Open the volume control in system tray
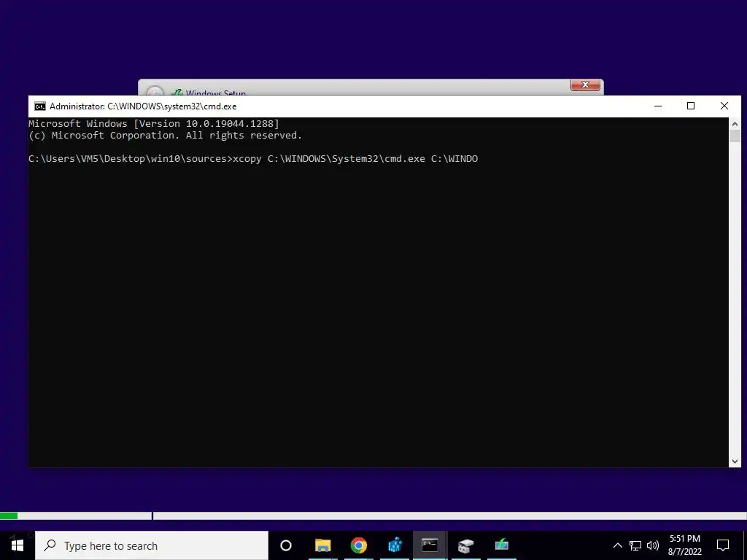The image size is (747, 560). [653, 545]
